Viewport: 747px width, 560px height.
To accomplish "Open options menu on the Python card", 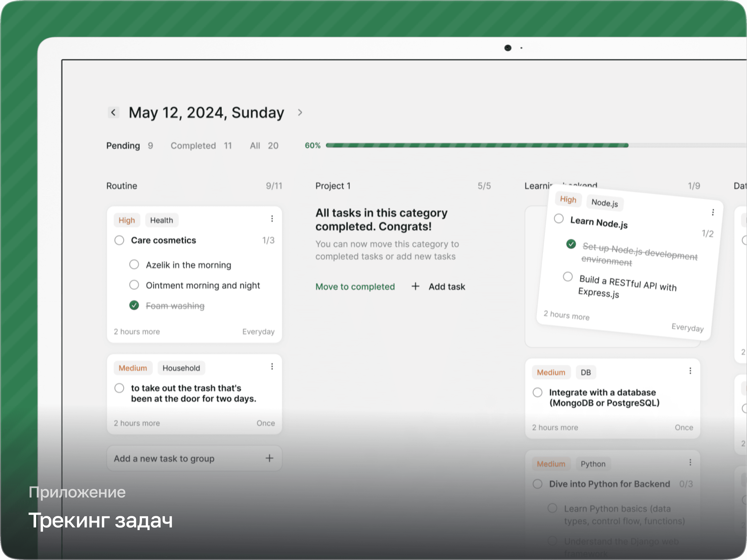I will click(x=690, y=462).
